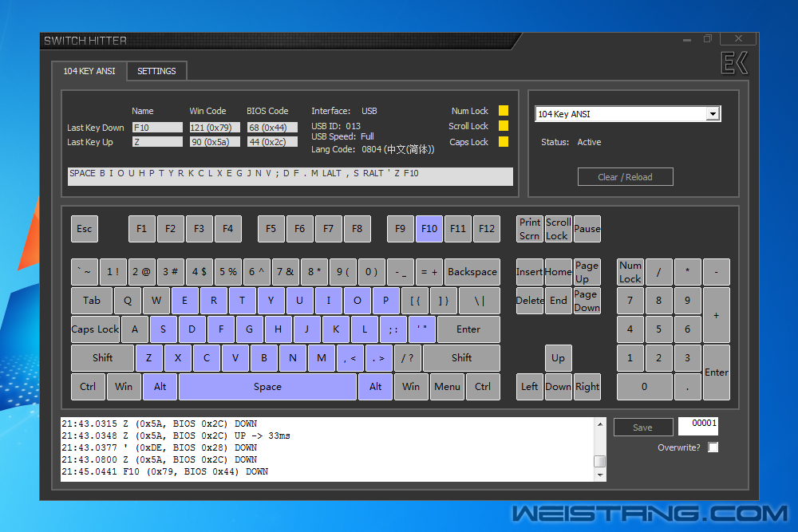
Task: Click the W key tile
Action: [x=156, y=301]
